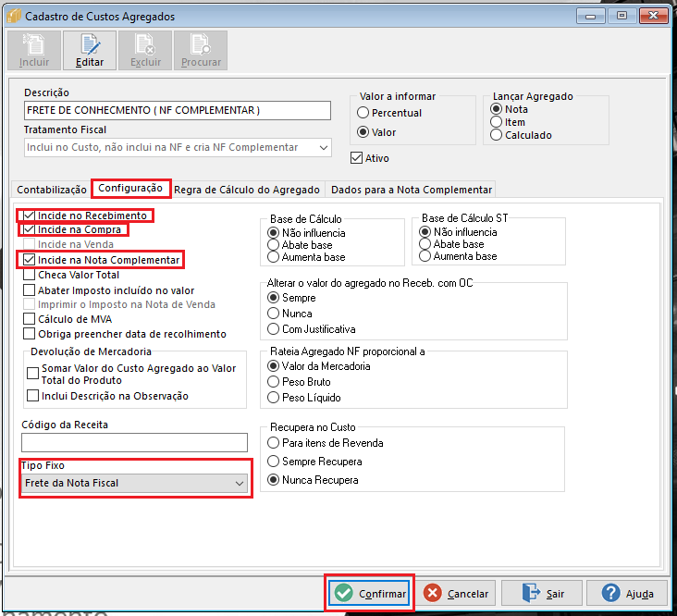Screen dimensions: 677x616
Task: Select Peso Líquido for rateio
Action: [x=304, y=397]
